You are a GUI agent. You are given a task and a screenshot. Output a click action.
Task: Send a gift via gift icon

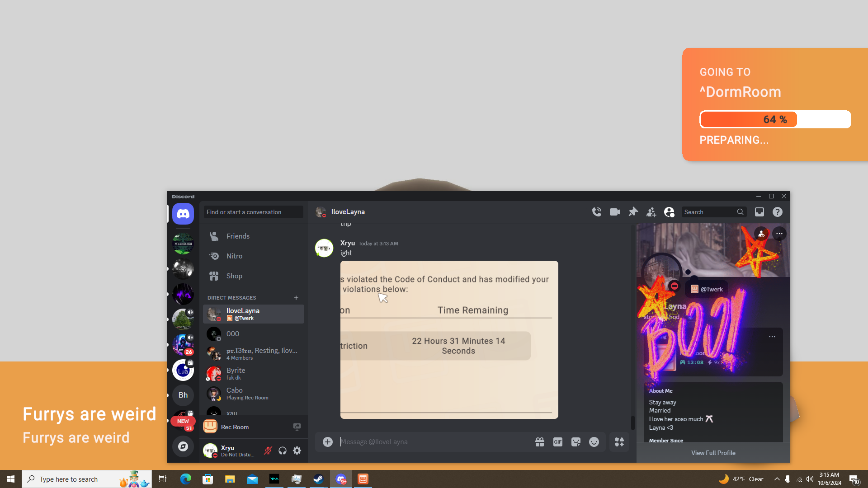tap(540, 442)
